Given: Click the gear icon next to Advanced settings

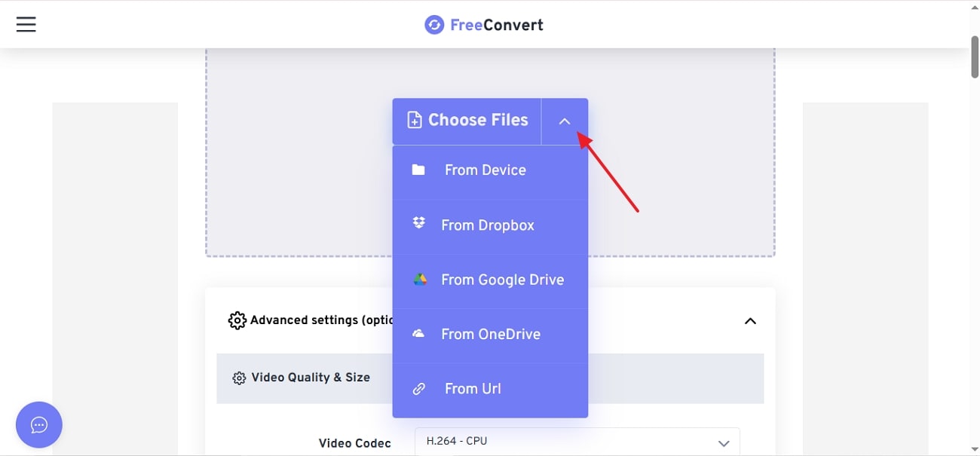Looking at the screenshot, I should (237, 320).
